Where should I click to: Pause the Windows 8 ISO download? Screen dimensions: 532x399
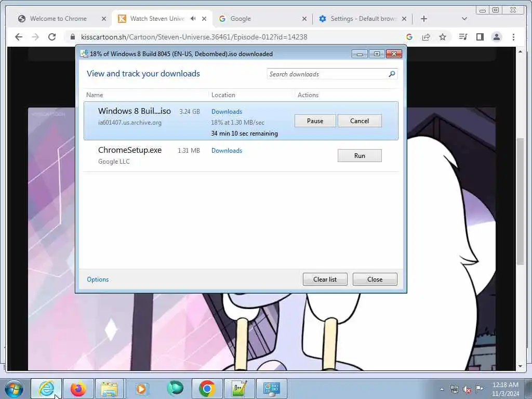(315, 121)
